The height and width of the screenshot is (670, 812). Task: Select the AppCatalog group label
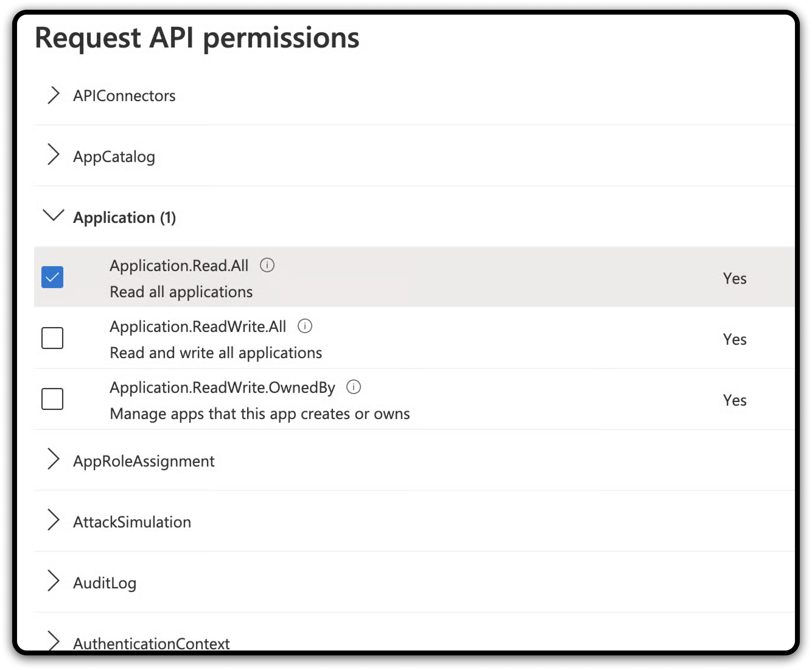(114, 157)
